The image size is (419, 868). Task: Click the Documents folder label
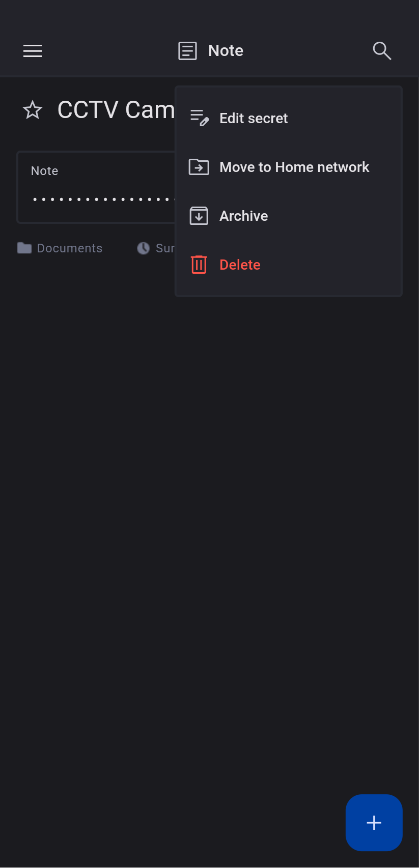70,248
